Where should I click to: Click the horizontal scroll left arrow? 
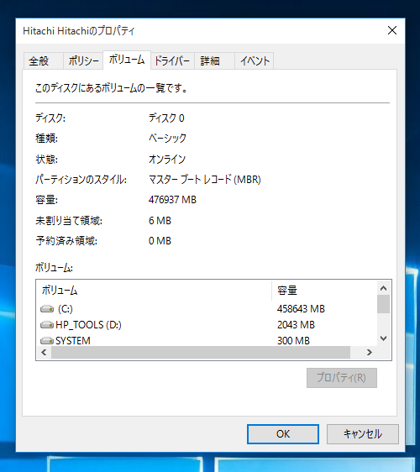(x=44, y=352)
